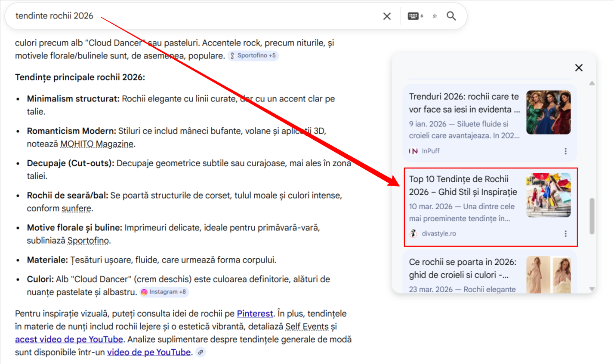Open "Ce rochii se poarta in 2026" article

point(463,268)
